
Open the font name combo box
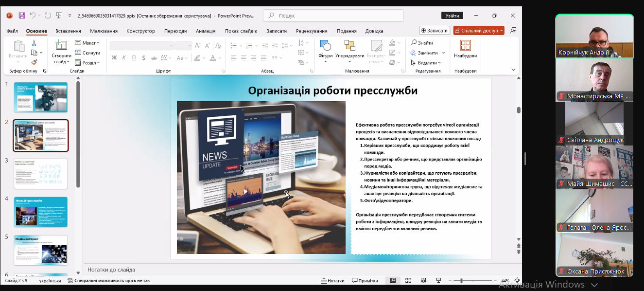click(x=141, y=45)
